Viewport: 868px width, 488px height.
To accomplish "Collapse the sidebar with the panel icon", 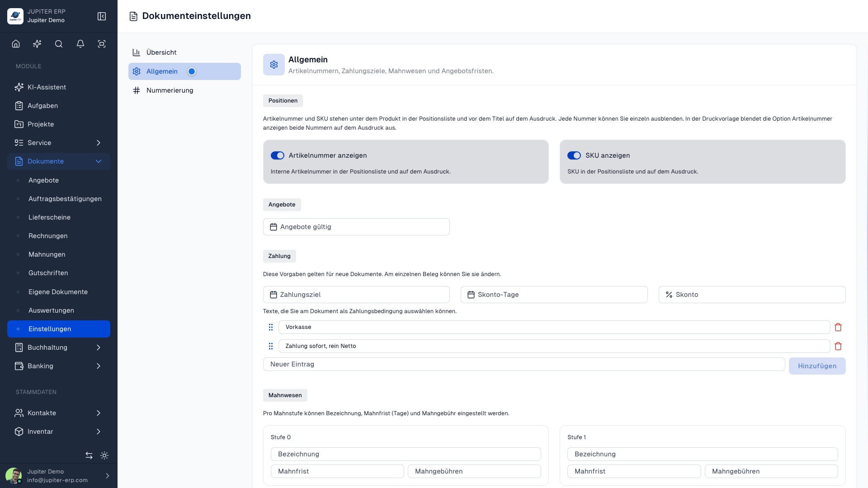I will click(102, 16).
